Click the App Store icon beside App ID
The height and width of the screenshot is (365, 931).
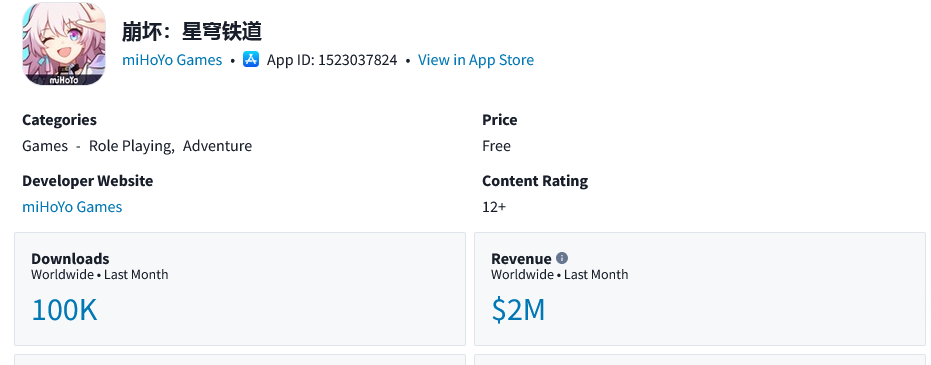coord(251,59)
